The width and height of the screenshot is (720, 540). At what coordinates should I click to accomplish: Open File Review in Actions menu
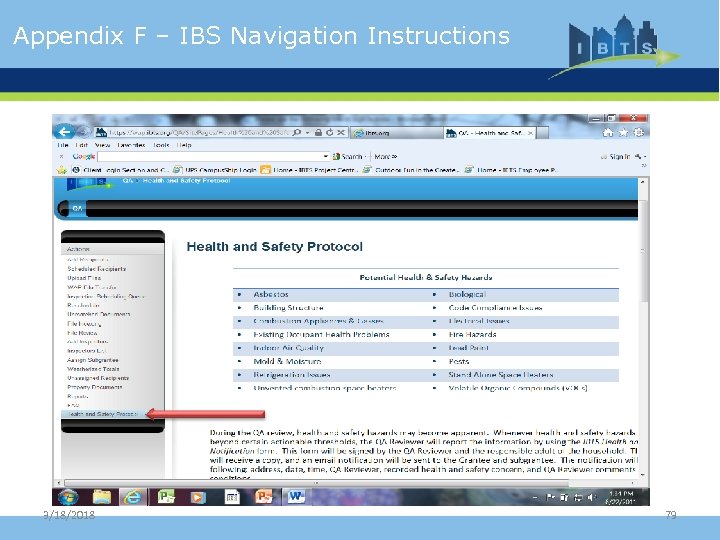(82, 333)
